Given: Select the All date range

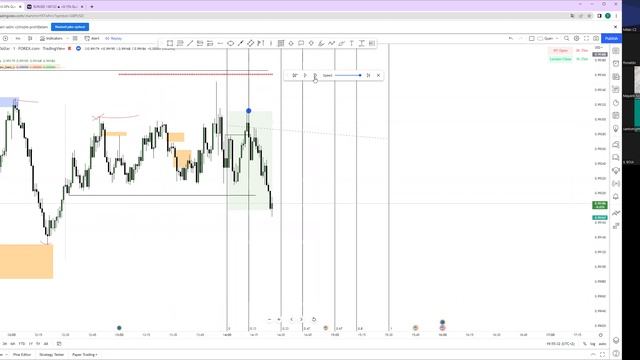Looking at the screenshot, I should [46, 344].
